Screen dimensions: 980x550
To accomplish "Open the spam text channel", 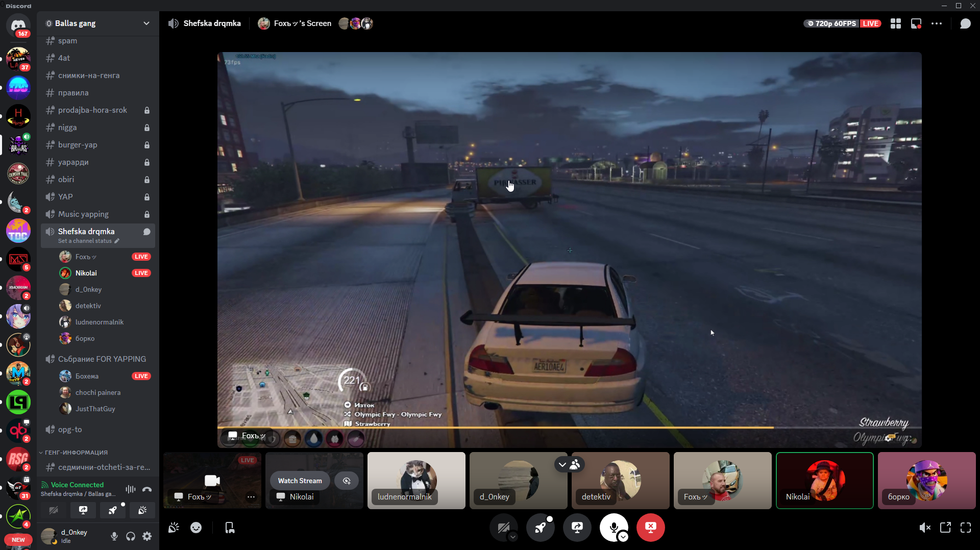I will point(98,41).
